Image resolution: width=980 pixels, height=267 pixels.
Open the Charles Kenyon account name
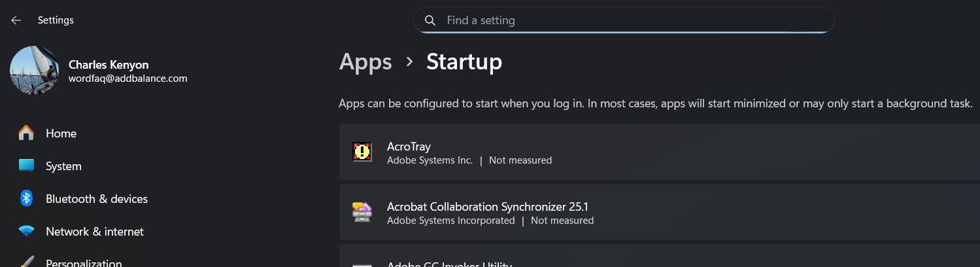(109, 65)
